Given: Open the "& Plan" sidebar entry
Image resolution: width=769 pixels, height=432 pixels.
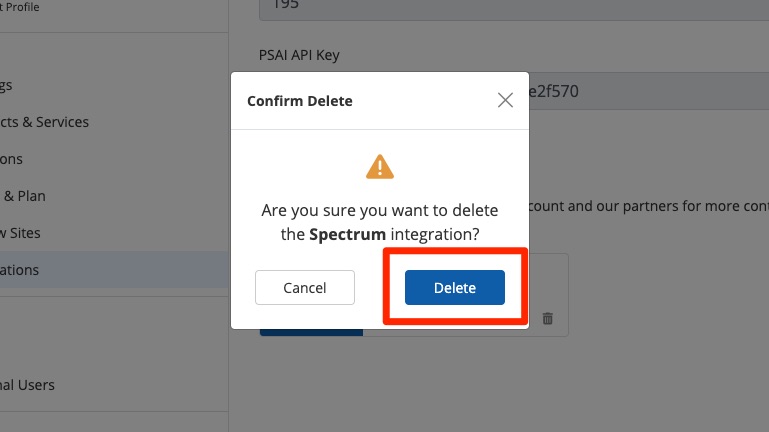Looking at the screenshot, I should pos(24,196).
